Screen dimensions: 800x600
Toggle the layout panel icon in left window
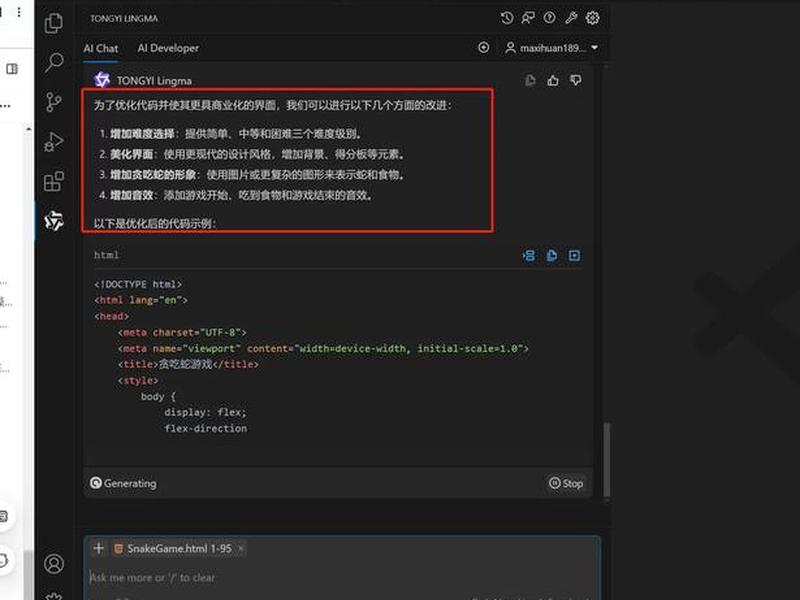12,69
